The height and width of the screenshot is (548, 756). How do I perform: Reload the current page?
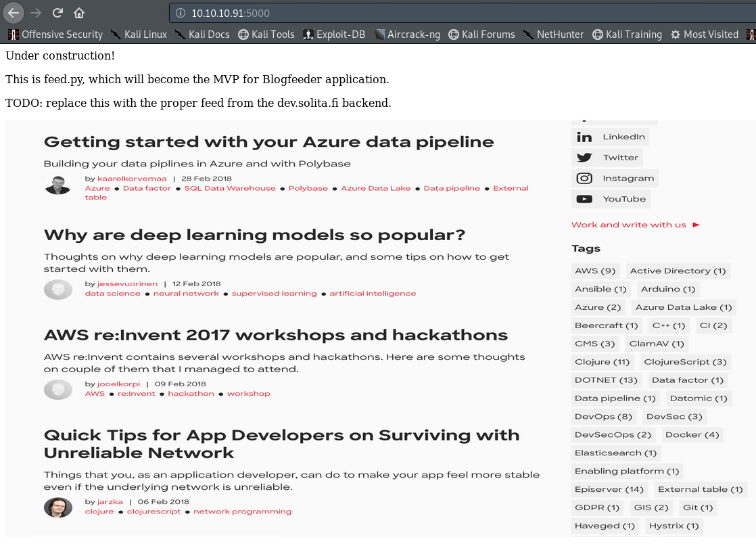click(57, 13)
